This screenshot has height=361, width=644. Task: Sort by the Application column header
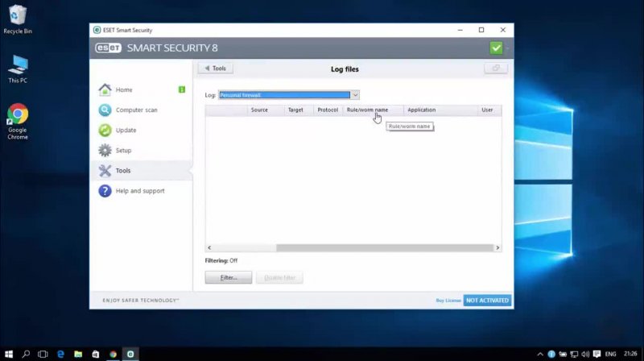point(421,110)
